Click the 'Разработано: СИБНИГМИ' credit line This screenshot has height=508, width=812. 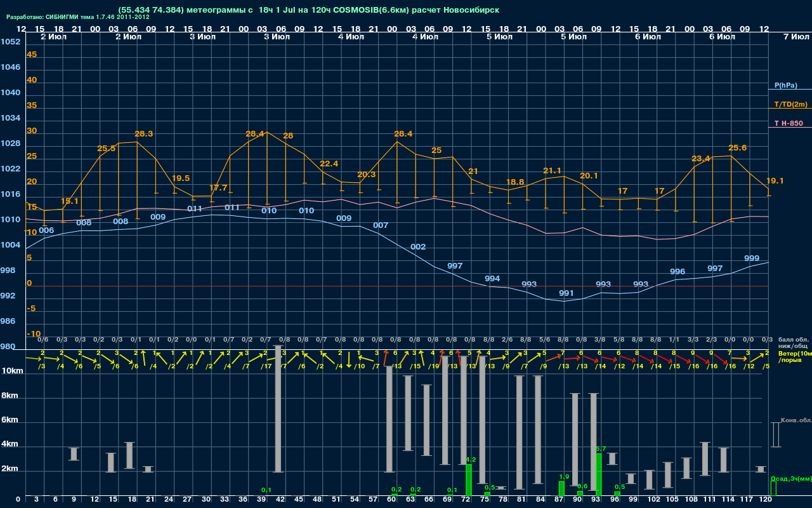(78, 17)
